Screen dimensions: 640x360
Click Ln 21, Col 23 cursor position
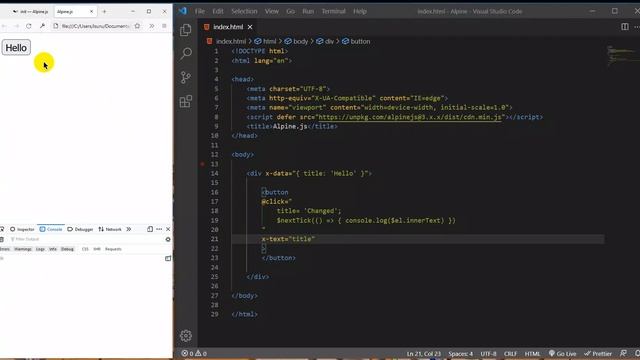click(424, 353)
